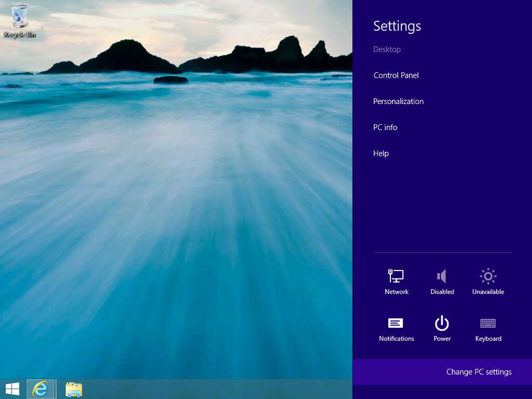Image resolution: width=532 pixels, height=399 pixels.
Task: Select the Unavailable brightness icon
Action: point(488,281)
